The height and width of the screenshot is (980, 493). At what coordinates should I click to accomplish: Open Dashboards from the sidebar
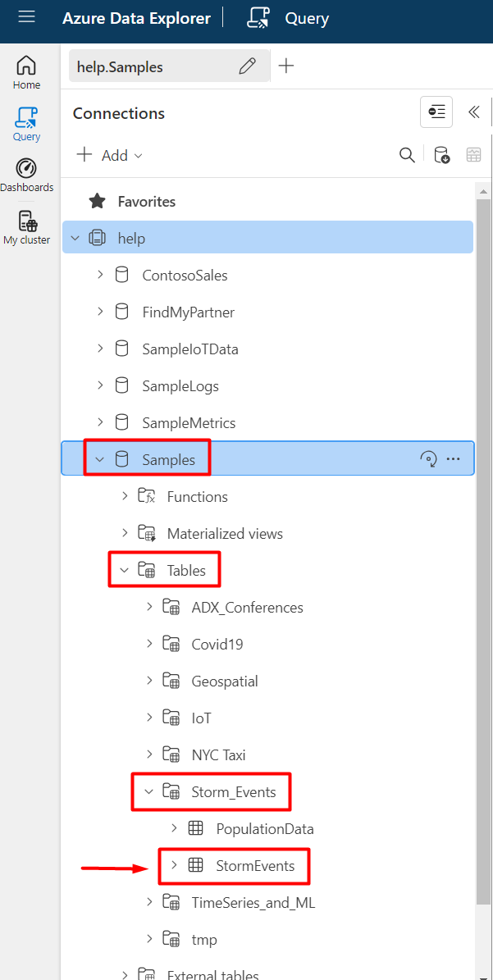(26, 175)
